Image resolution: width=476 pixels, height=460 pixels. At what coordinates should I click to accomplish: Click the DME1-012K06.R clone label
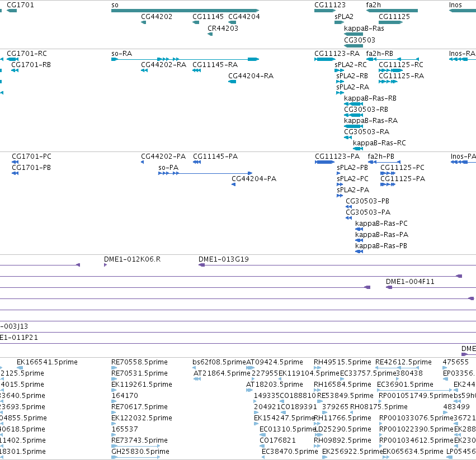pos(133,259)
